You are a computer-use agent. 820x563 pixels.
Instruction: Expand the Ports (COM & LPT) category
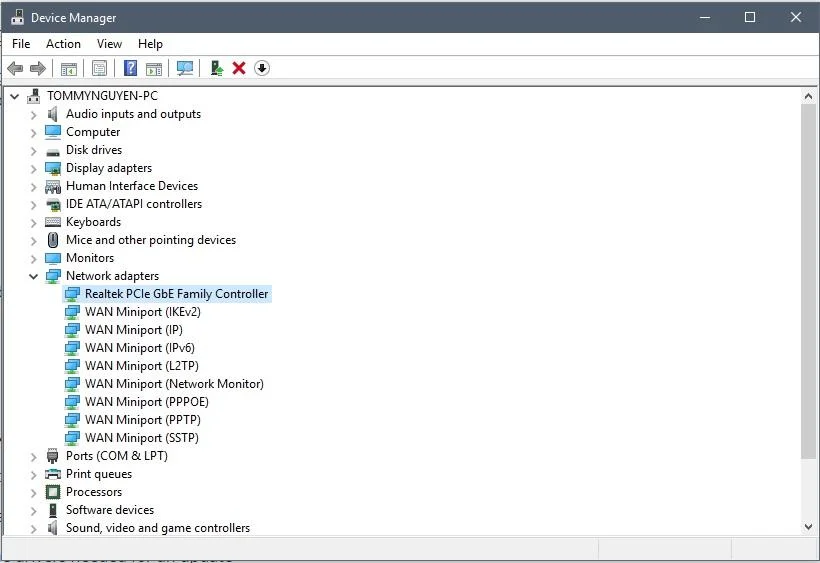click(33, 456)
